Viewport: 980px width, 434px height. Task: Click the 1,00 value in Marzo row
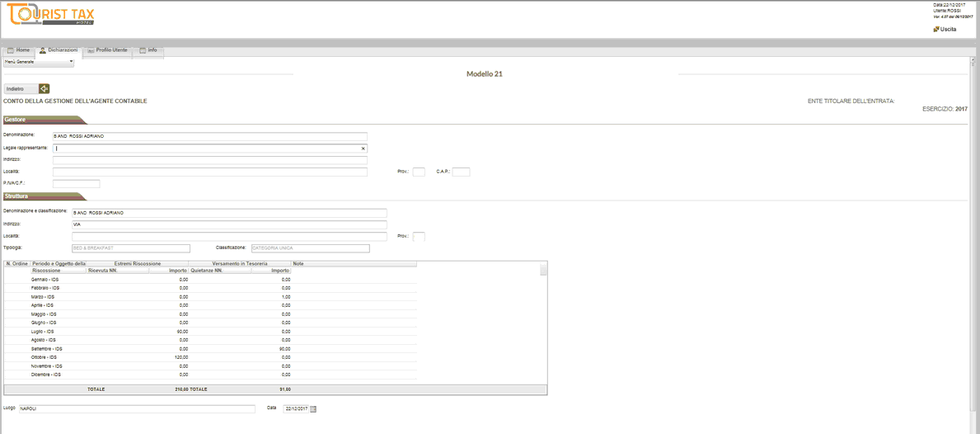(x=286, y=297)
